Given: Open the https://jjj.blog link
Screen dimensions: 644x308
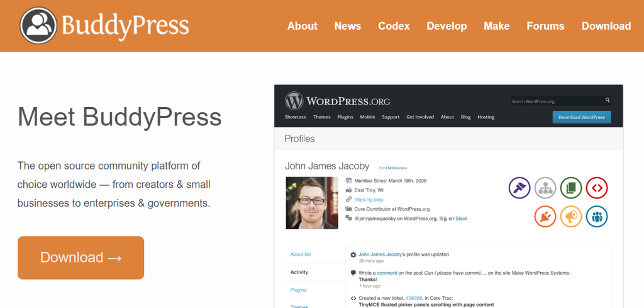Looking at the screenshot, I should (369, 200).
